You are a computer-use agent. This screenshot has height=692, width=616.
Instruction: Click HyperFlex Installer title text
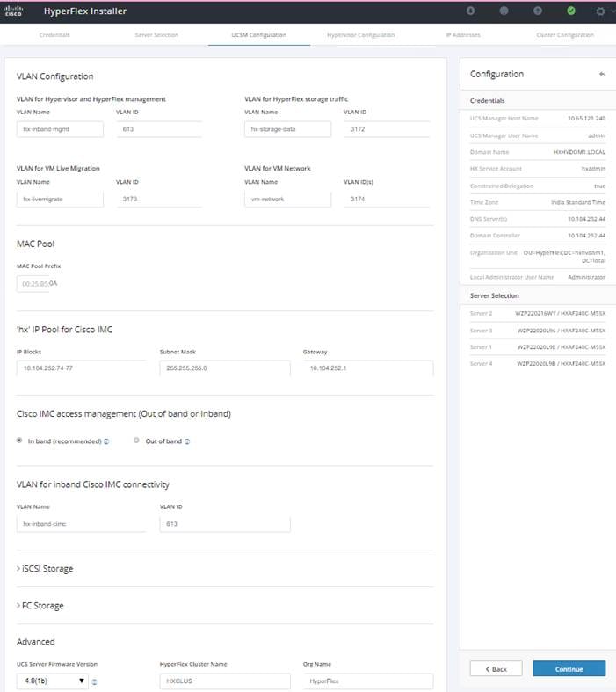pyautogui.click(x=85, y=11)
